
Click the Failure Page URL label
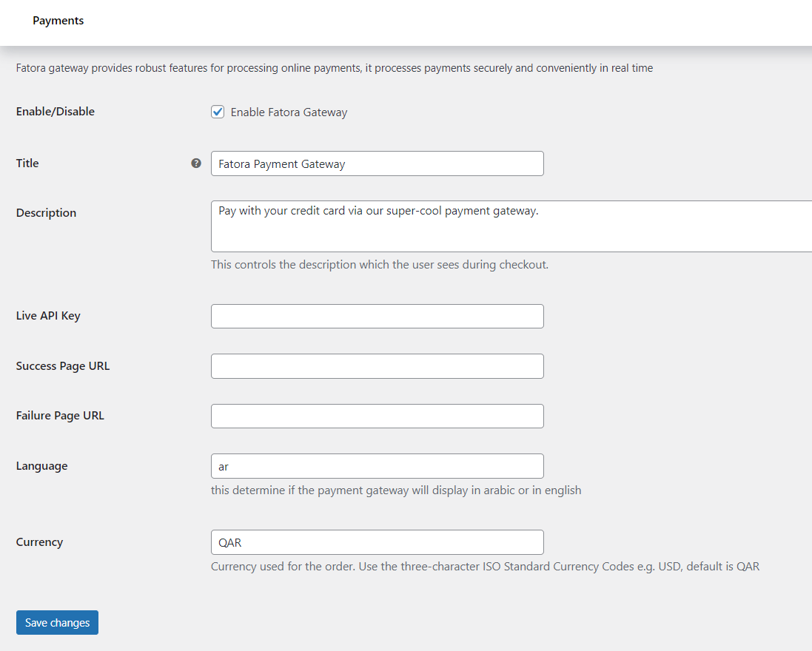coord(60,416)
